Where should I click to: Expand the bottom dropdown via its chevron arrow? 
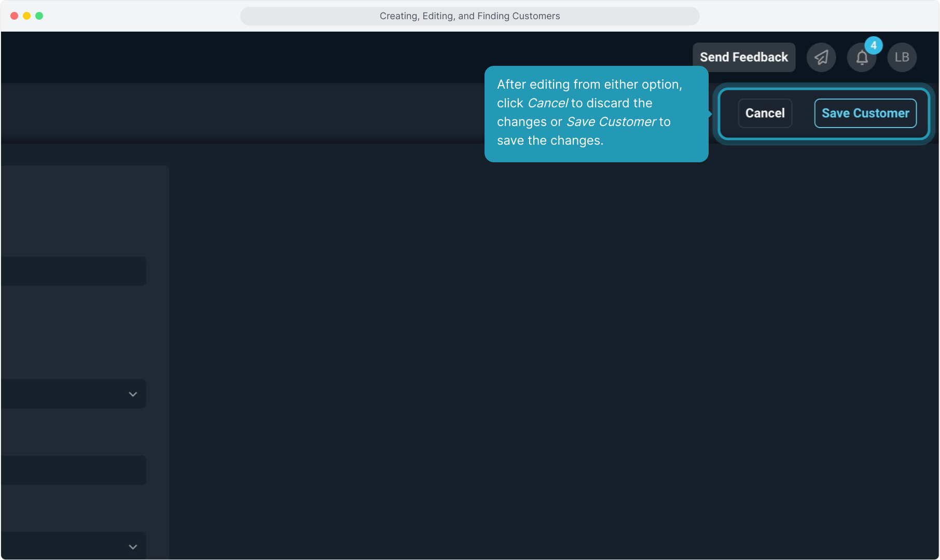[133, 547]
